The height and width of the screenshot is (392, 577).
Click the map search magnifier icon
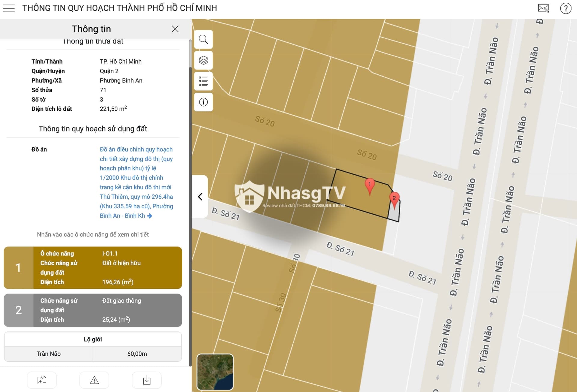(x=203, y=39)
